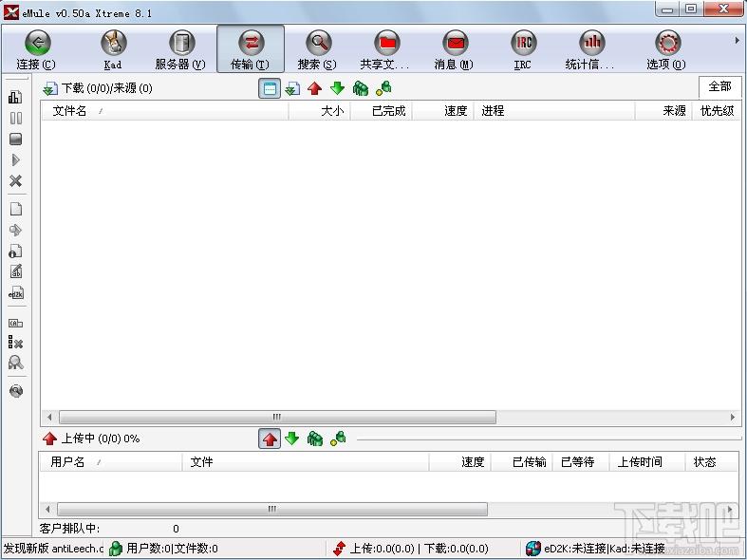Click the priority bars icon in left sidebar

click(15, 97)
